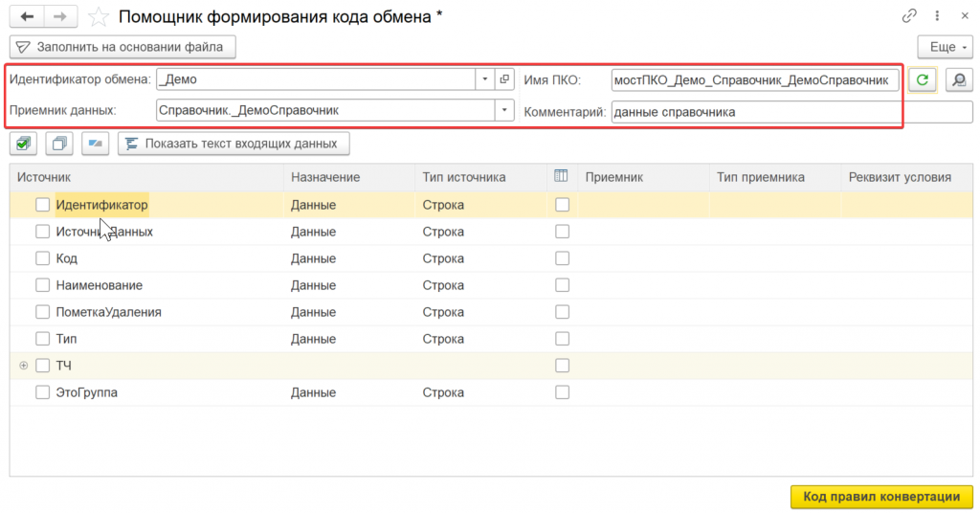This screenshot has height=513, width=980.
Task: Expand the ТЧ tree row
Action: click(x=24, y=366)
